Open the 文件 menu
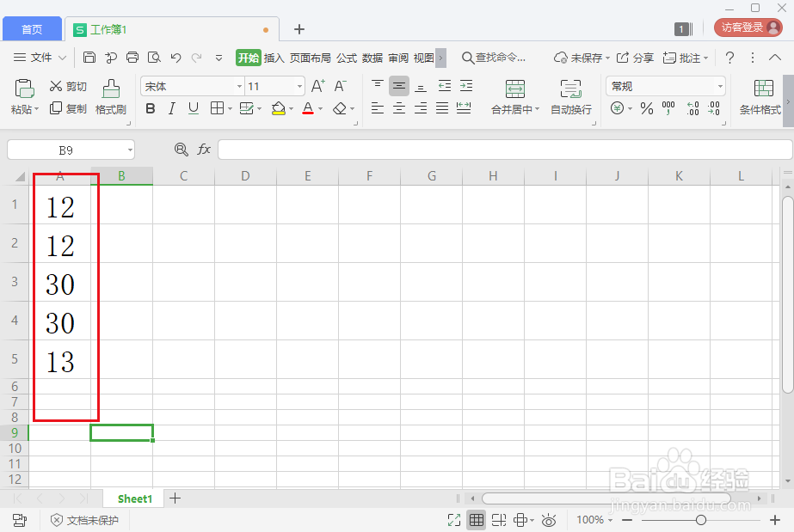 click(x=40, y=58)
